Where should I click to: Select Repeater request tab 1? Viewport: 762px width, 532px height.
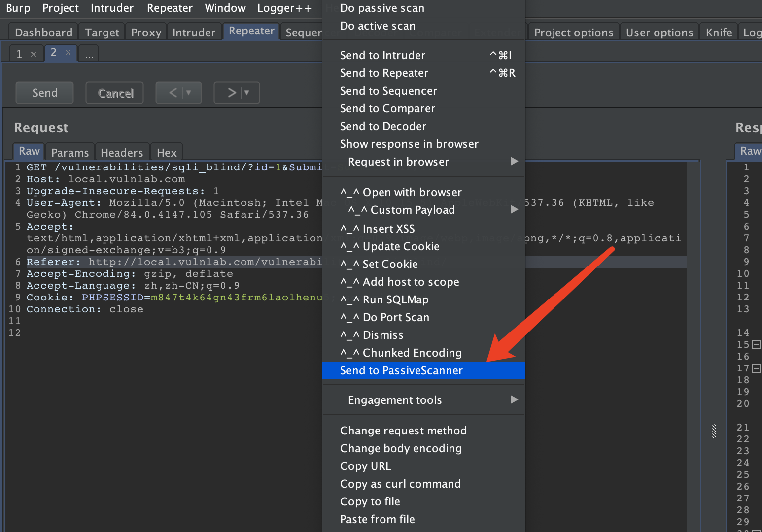point(19,54)
